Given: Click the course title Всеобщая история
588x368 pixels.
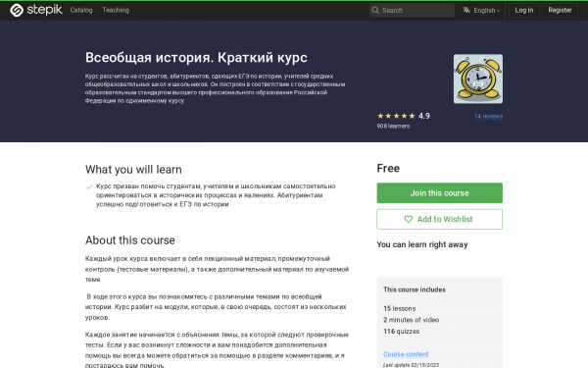Looking at the screenshot, I should click(196, 58).
